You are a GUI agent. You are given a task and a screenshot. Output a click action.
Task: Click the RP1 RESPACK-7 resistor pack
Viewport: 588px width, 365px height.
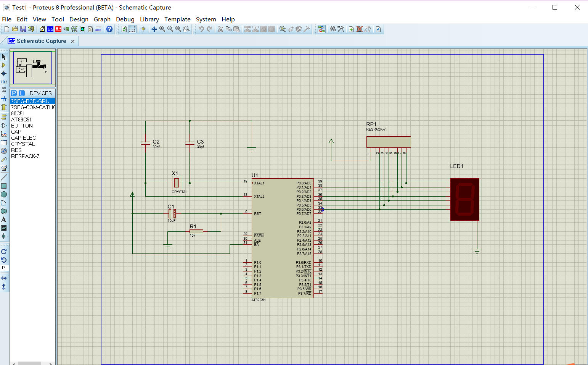[389, 142]
